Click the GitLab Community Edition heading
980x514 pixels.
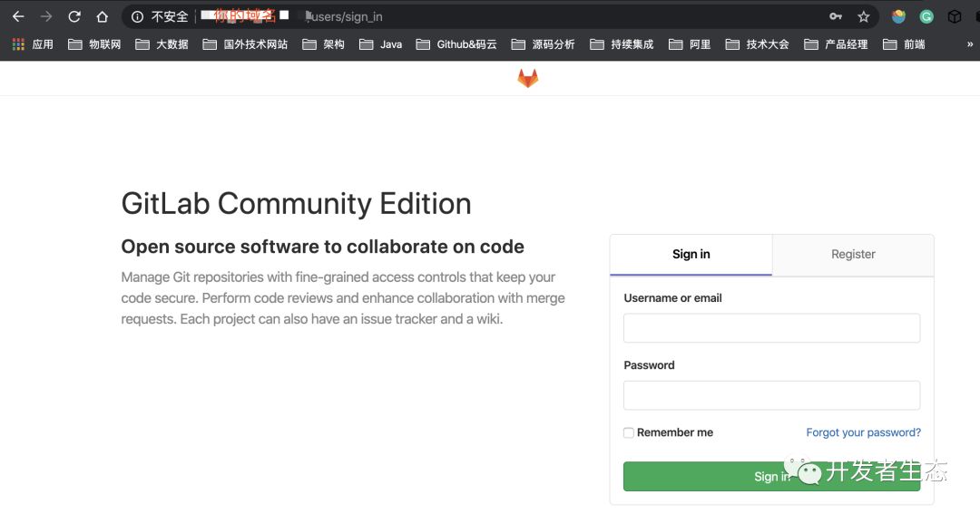pos(296,204)
